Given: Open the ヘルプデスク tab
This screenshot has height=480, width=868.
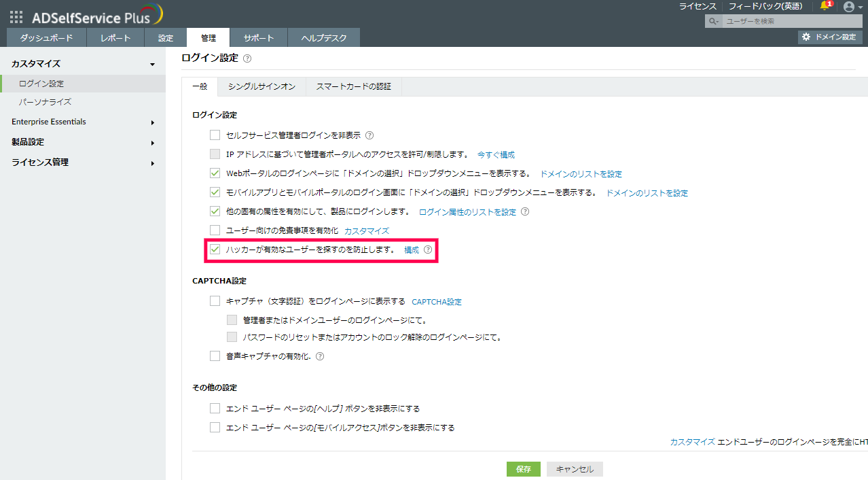Looking at the screenshot, I should pyautogui.click(x=324, y=38).
